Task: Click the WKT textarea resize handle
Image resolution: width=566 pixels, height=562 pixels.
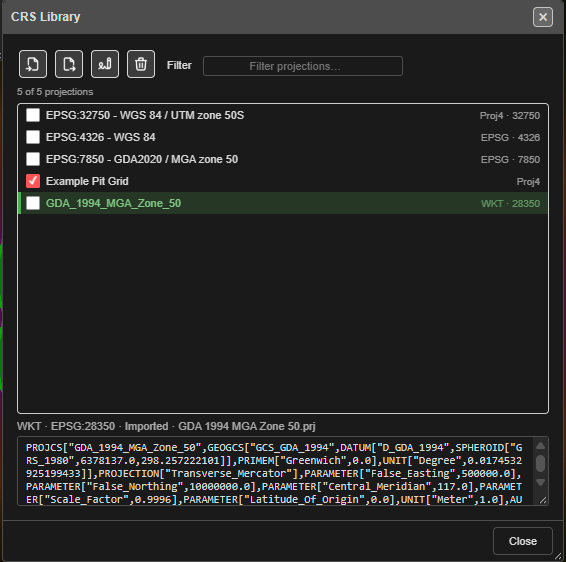Action: coord(543,500)
